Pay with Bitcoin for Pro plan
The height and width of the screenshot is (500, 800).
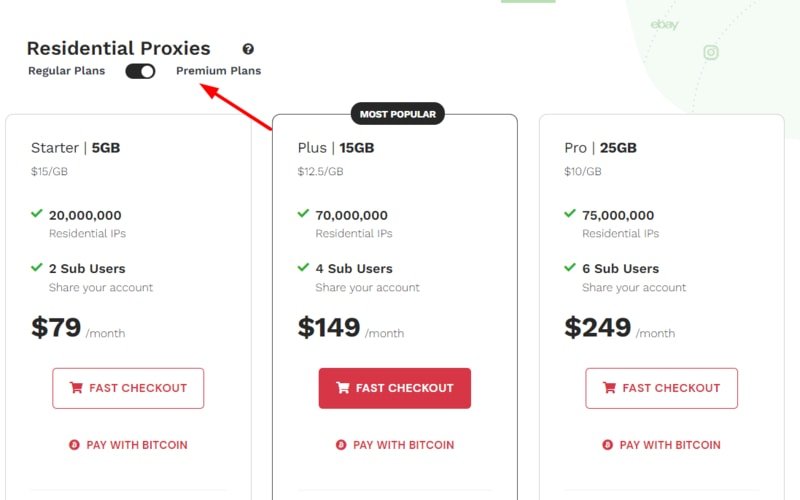(x=661, y=445)
